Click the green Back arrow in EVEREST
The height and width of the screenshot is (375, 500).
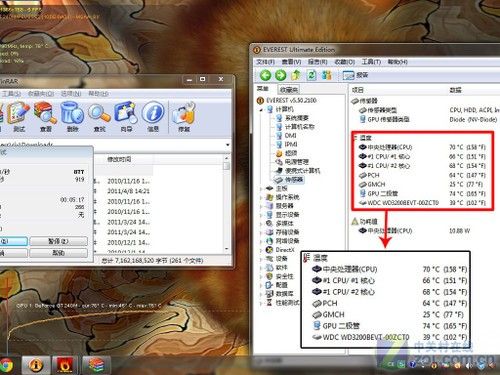pyautogui.click(x=265, y=75)
